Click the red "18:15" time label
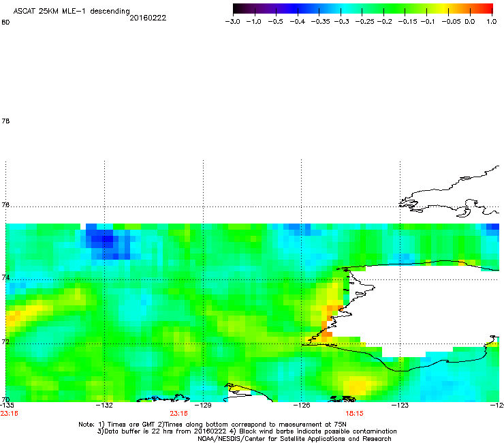Viewport: 504px width, 443px height. (355, 414)
